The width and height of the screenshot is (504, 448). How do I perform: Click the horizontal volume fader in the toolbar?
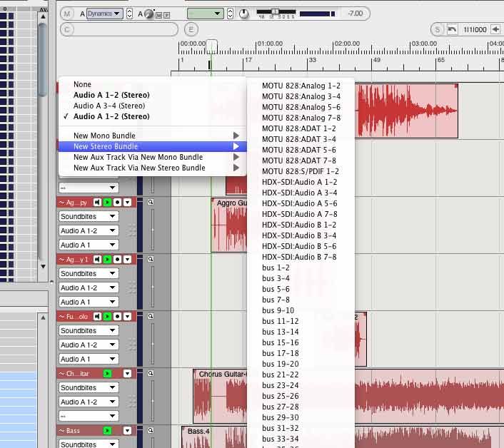(276, 12)
